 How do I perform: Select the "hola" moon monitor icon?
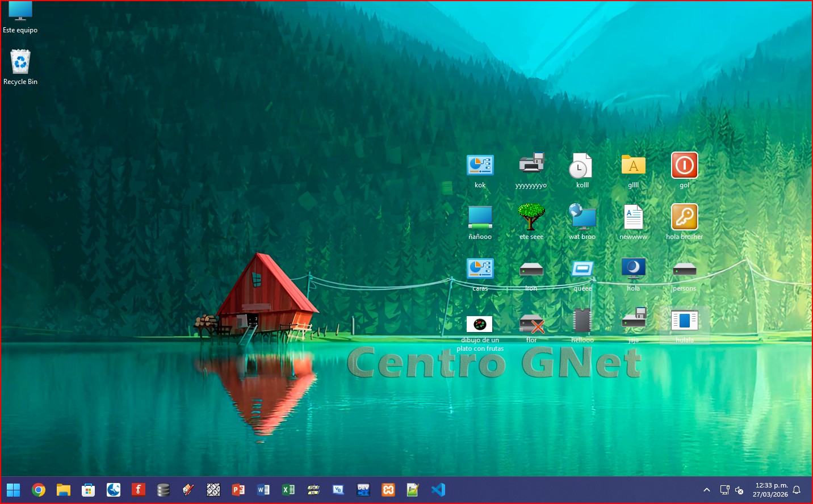pyautogui.click(x=633, y=269)
